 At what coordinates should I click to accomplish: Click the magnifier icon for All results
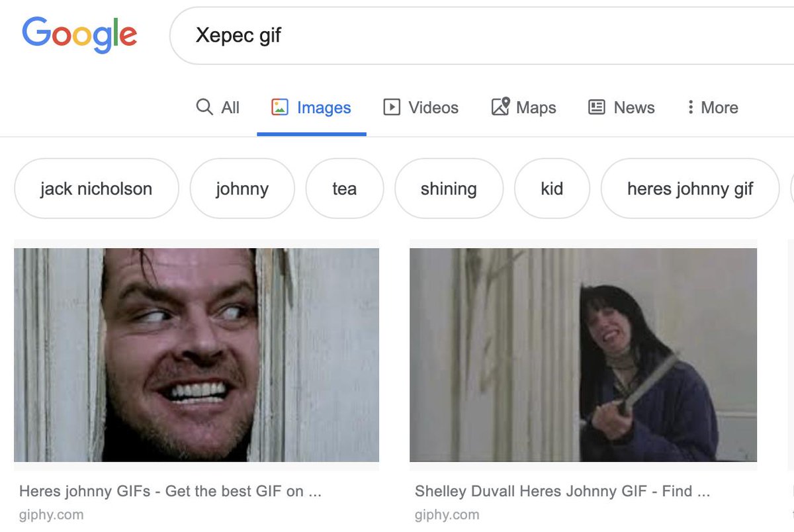(204, 107)
